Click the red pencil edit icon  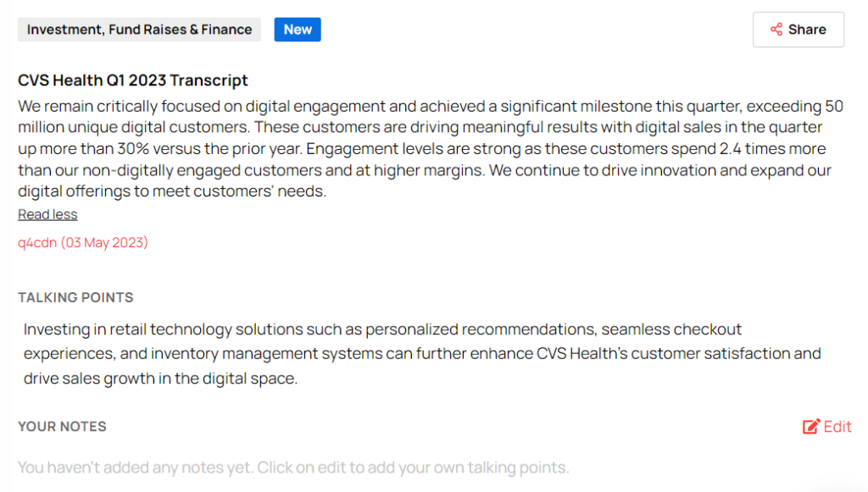pos(811,427)
